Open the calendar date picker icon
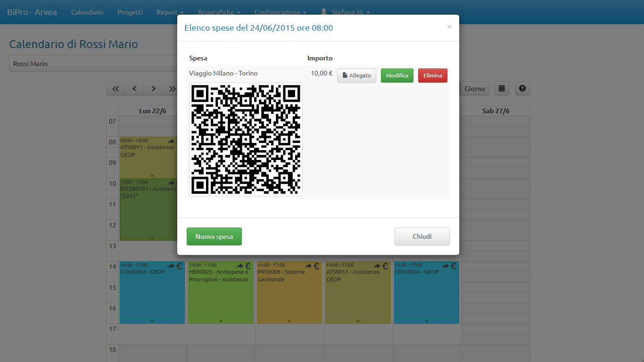This screenshot has height=362, width=644. point(502,88)
